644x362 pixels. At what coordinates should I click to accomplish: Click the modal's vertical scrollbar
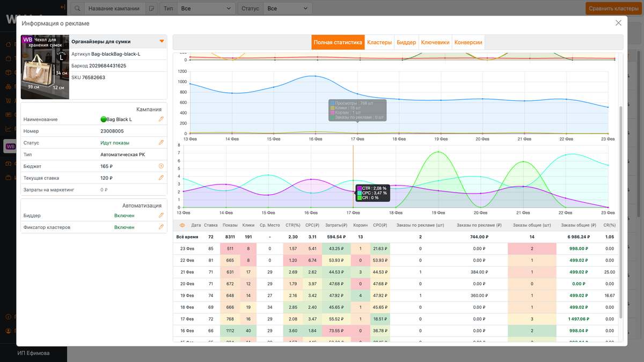coord(621,212)
